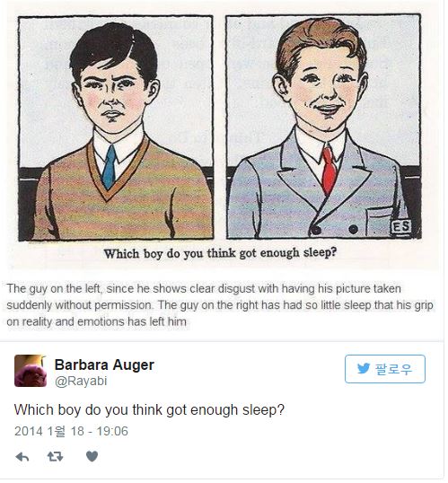The image size is (448, 483).
Task: Click the reply arrow icon
Action: [22, 456]
